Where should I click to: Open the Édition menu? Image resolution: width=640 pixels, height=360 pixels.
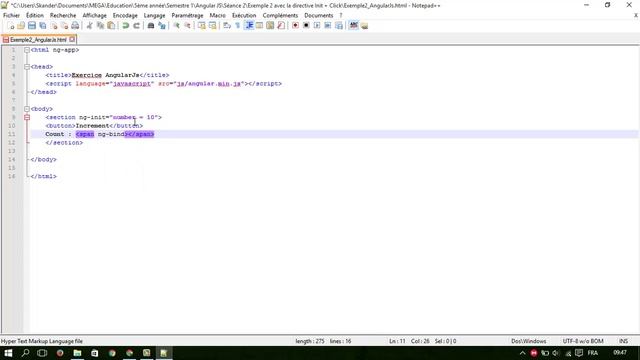point(35,15)
